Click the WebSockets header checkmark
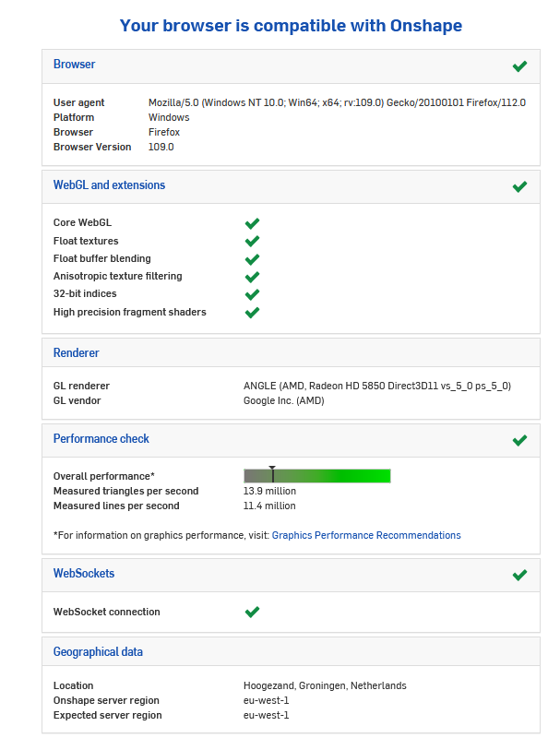The height and width of the screenshot is (738, 560). (x=519, y=575)
